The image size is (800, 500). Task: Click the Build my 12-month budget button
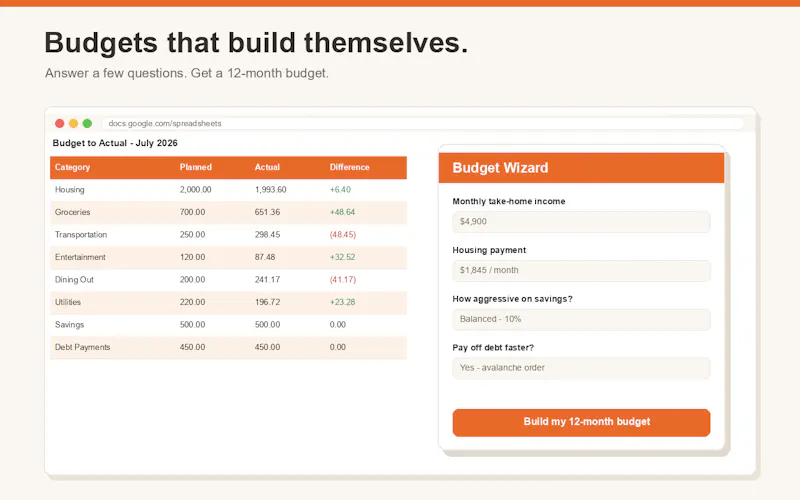click(x=581, y=422)
